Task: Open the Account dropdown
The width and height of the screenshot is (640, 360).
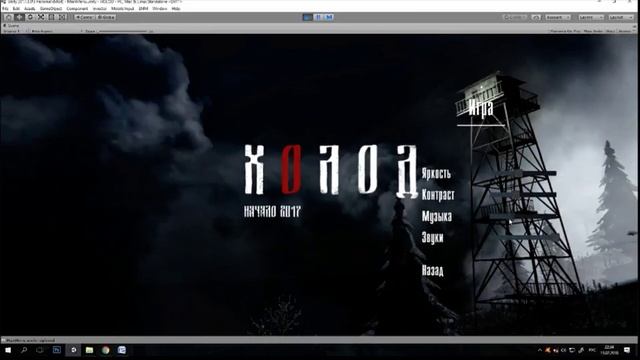Action: [558, 18]
